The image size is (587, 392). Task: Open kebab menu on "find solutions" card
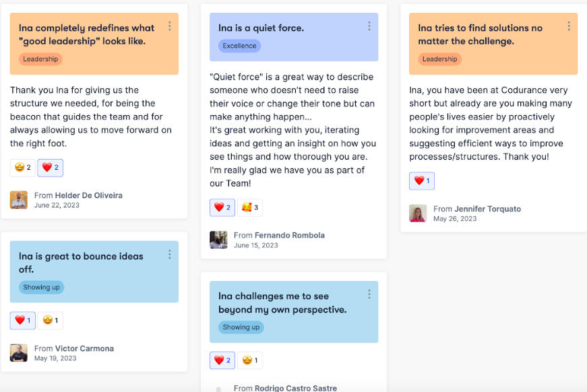click(569, 26)
